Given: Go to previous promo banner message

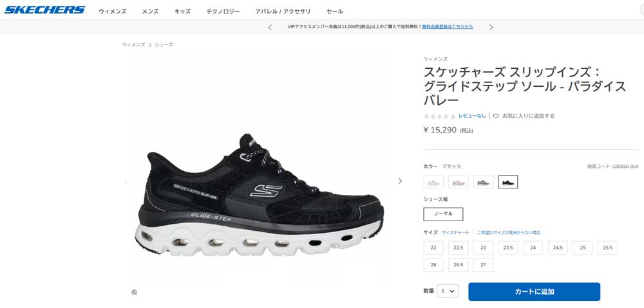Looking at the screenshot, I should (x=270, y=27).
